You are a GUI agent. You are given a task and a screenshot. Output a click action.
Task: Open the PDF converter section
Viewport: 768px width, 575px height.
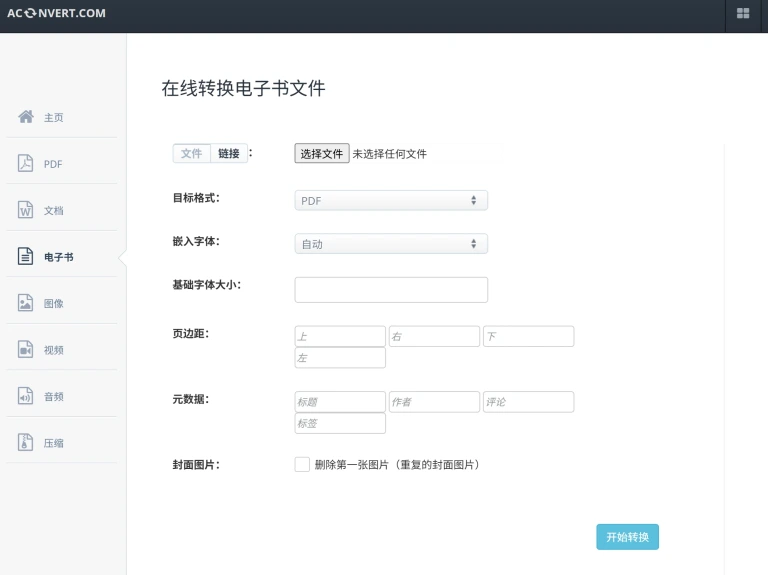[53, 164]
